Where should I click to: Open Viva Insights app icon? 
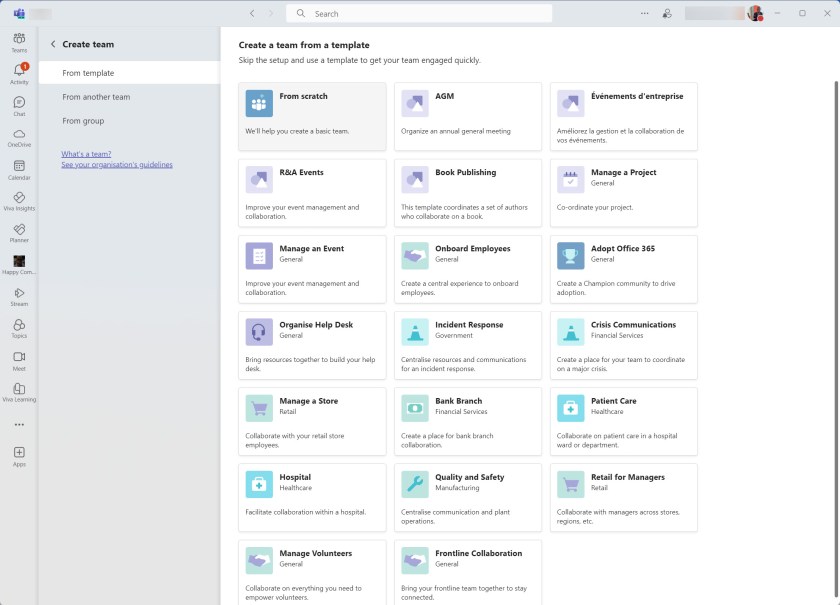tap(19, 201)
